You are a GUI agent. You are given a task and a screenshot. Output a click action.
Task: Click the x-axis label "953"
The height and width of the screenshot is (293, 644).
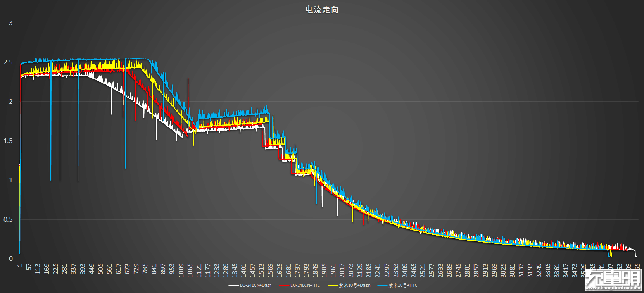point(172,269)
